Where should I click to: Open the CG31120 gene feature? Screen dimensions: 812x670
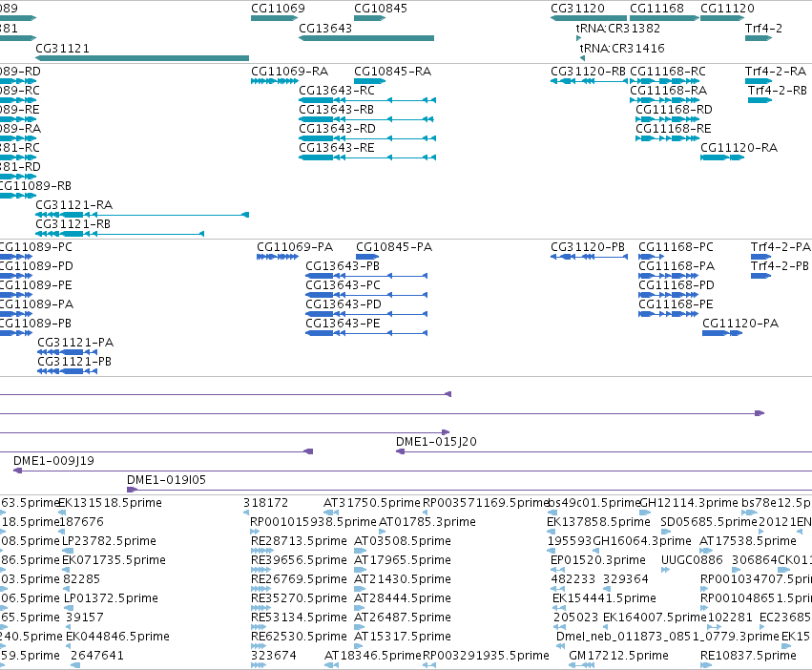tap(589, 18)
